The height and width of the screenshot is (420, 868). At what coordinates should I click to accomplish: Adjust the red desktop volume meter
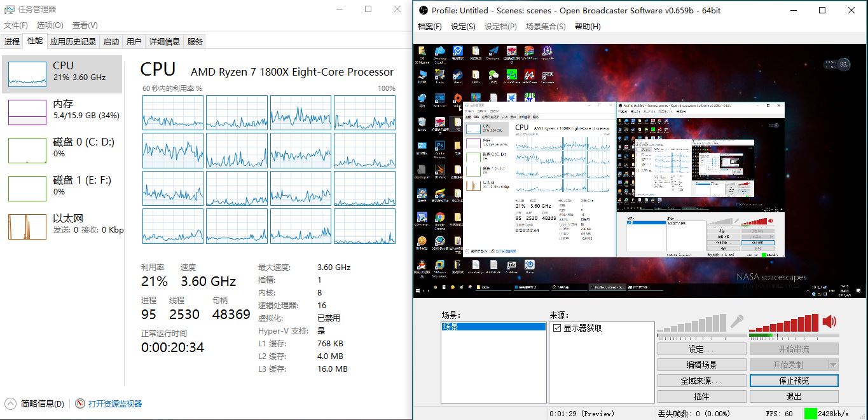click(x=784, y=323)
